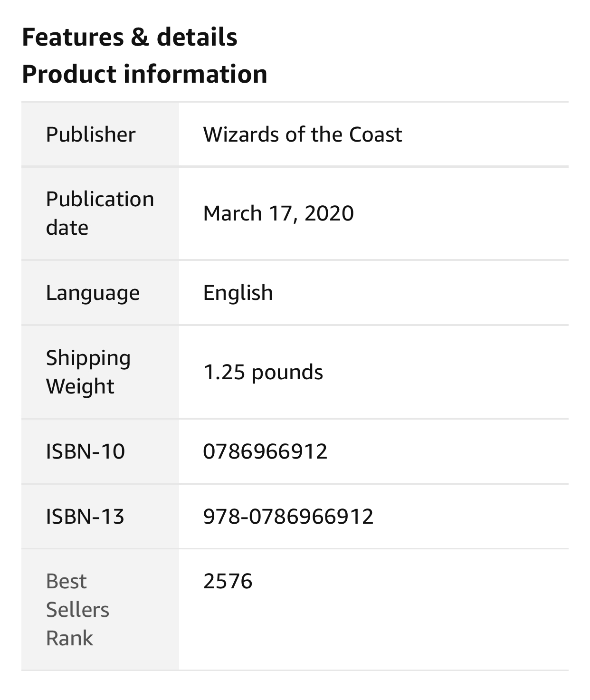
Task: Click the Publication date label
Action: [x=100, y=213]
